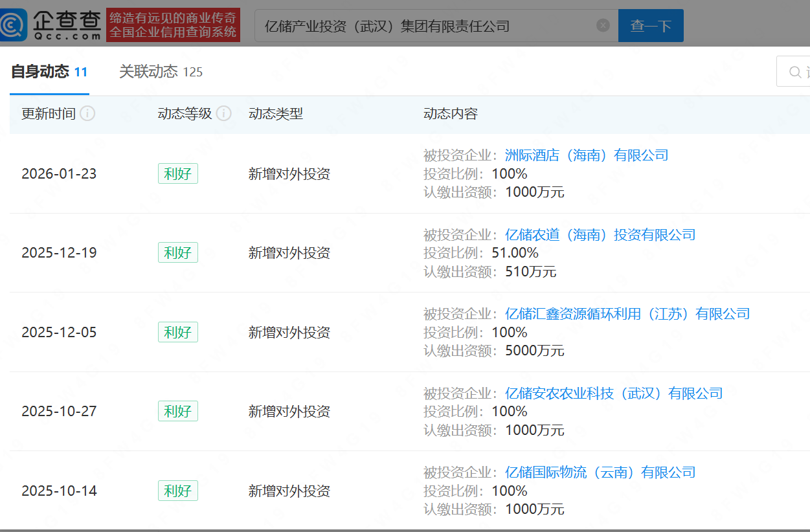The image size is (810, 532).
Task: Click 利好 tag on 2025-12-19 row
Action: [177, 252]
